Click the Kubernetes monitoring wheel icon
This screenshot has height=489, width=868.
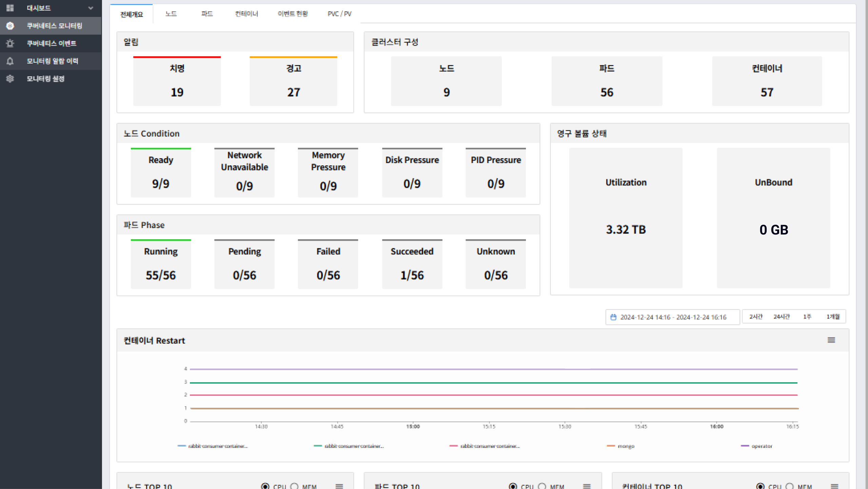(10, 26)
